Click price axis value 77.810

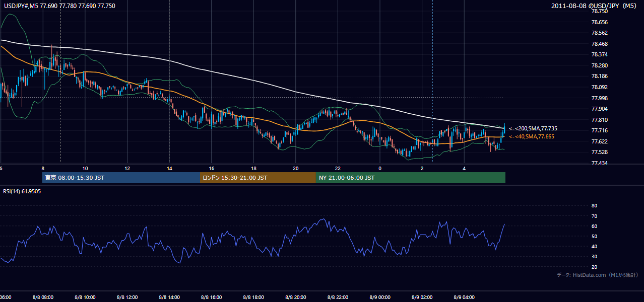pos(599,120)
